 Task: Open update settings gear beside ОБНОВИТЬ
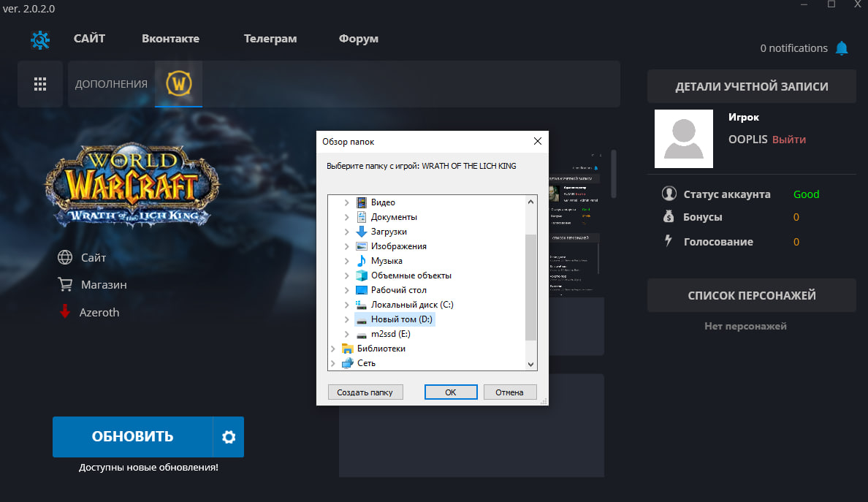point(229,437)
